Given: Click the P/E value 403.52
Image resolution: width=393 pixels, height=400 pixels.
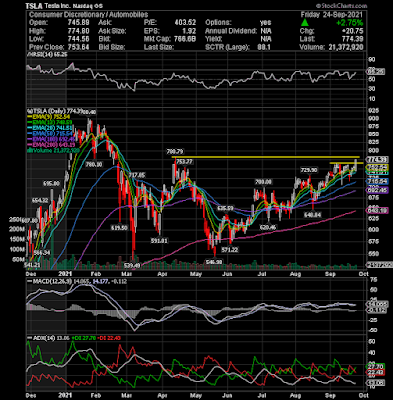Looking at the screenshot, I should pyautogui.click(x=185, y=23).
